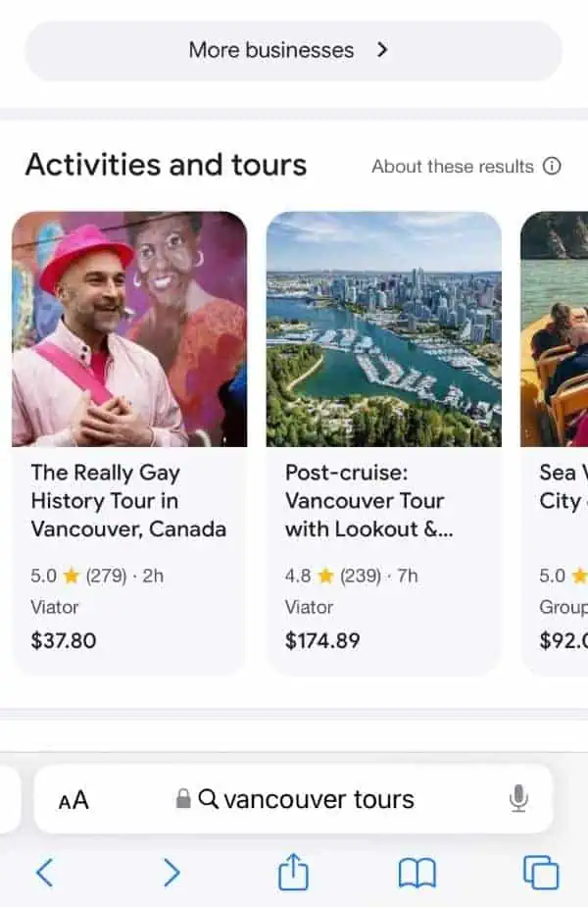
Task: Tap the Vancouver aerial harbor photo
Action: pos(383,328)
